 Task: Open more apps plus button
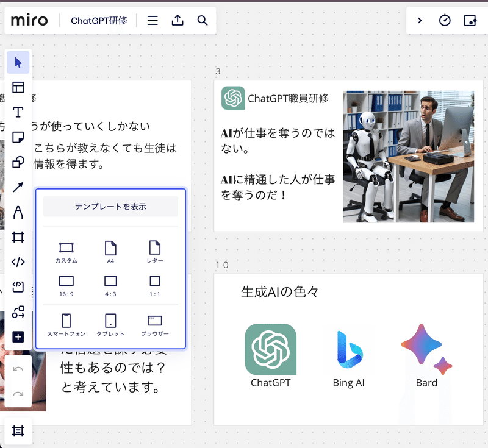(18, 337)
